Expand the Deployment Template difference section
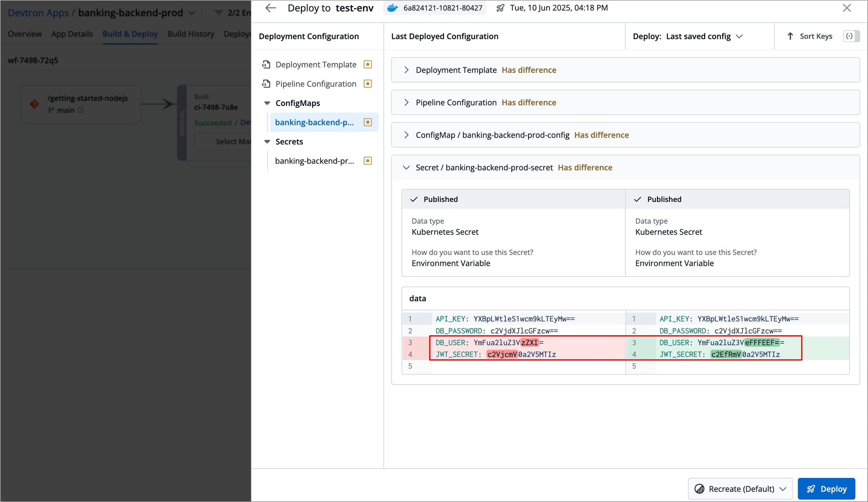868x502 pixels. [x=406, y=70]
